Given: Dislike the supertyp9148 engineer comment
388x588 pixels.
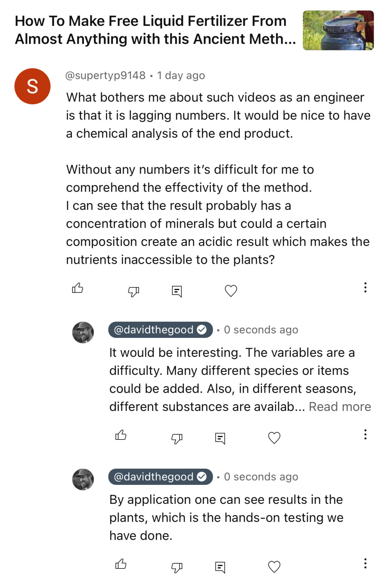Looking at the screenshot, I should tap(133, 291).
